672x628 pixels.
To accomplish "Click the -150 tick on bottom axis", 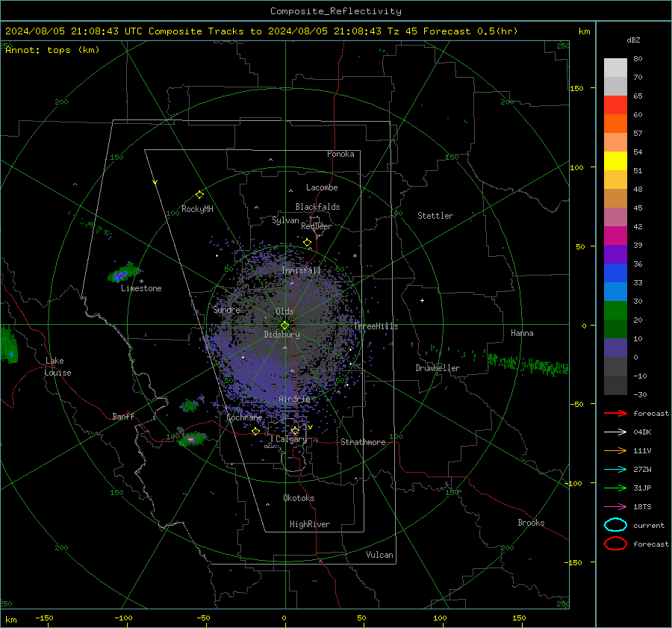I will (x=44, y=618).
